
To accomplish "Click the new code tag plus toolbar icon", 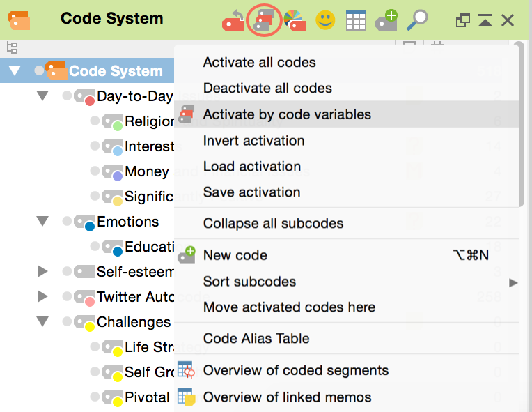I will (386, 20).
